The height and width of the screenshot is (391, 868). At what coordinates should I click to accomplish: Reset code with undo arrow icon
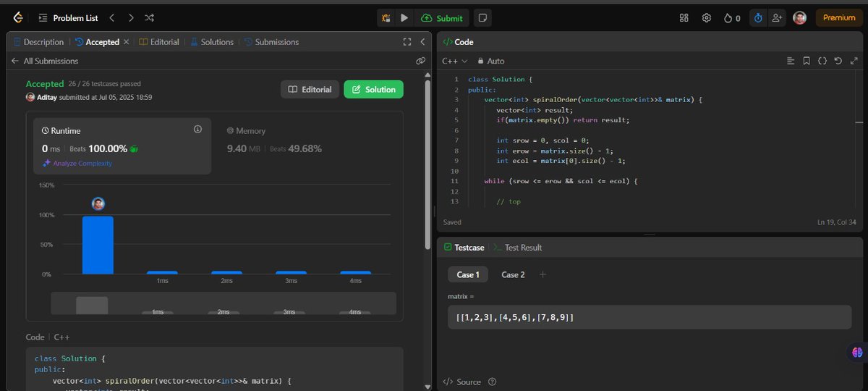click(x=838, y=61)
